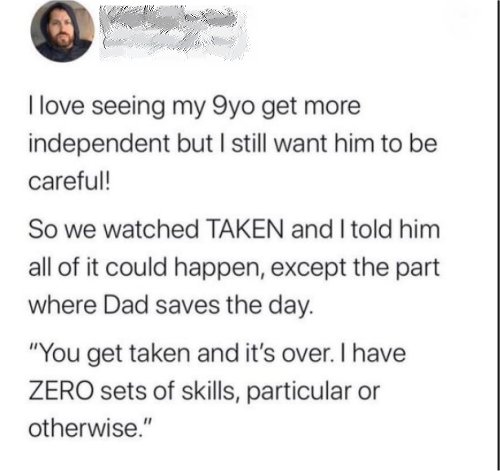The width and height of the screenshot is (500, 471).
Task: Click the word "skills," in last paragraph
Action: (x=211, y=391)
